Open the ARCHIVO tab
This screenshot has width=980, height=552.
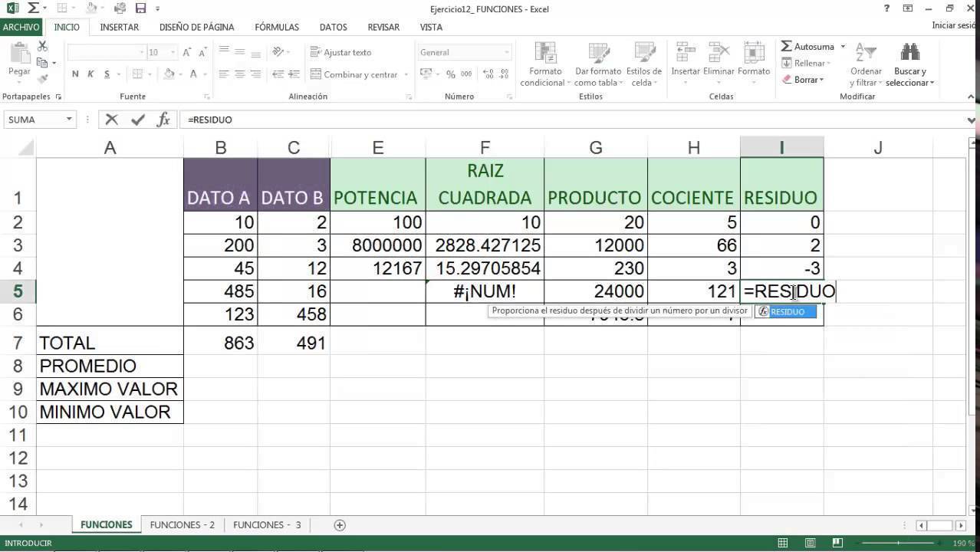coord(21,27)
